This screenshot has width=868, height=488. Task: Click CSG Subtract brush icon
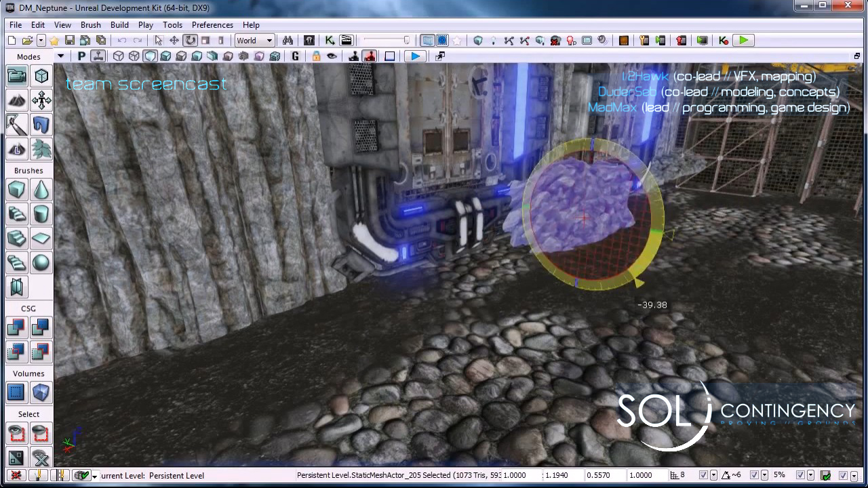41,327
